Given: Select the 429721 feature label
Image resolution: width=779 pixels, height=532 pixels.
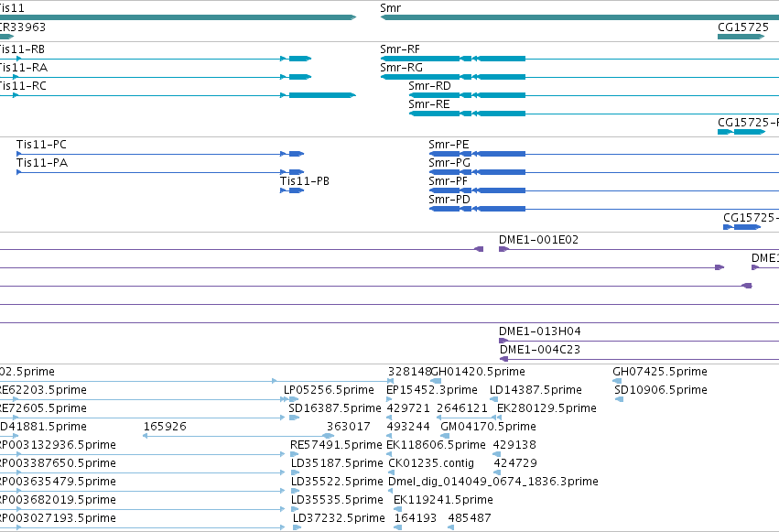Looking at the screenshot, I should tap(408, 408).
